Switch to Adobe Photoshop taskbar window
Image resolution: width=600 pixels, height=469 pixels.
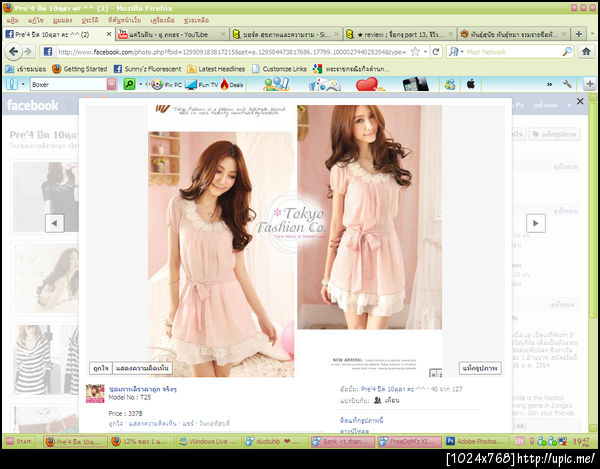click(476, 441)
